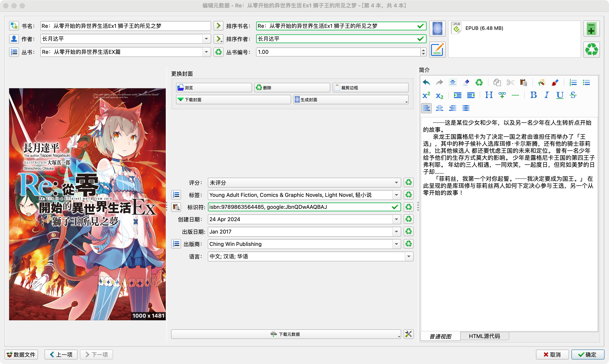Click the paste identifiers icon
Viewport: 609px width, 364px height.
(x=176, y=207)
